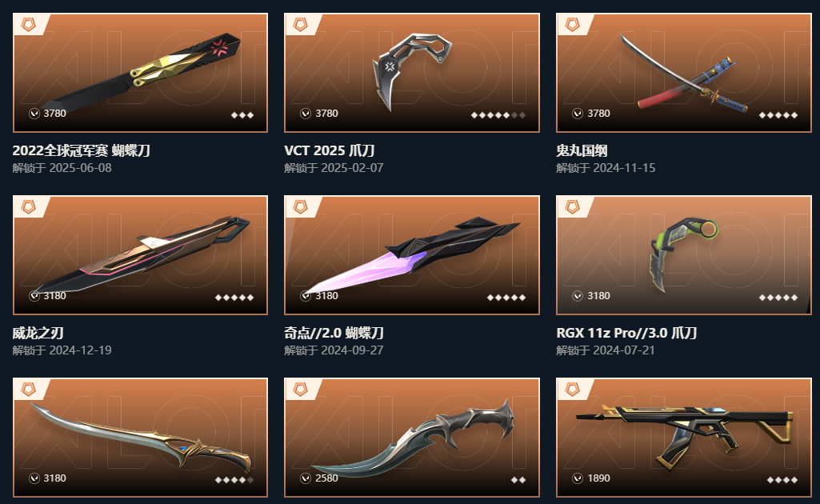Click the corner badge icon on 鬼丸国纲 card
The image size is (820, 504).
(x=572, y=25)
